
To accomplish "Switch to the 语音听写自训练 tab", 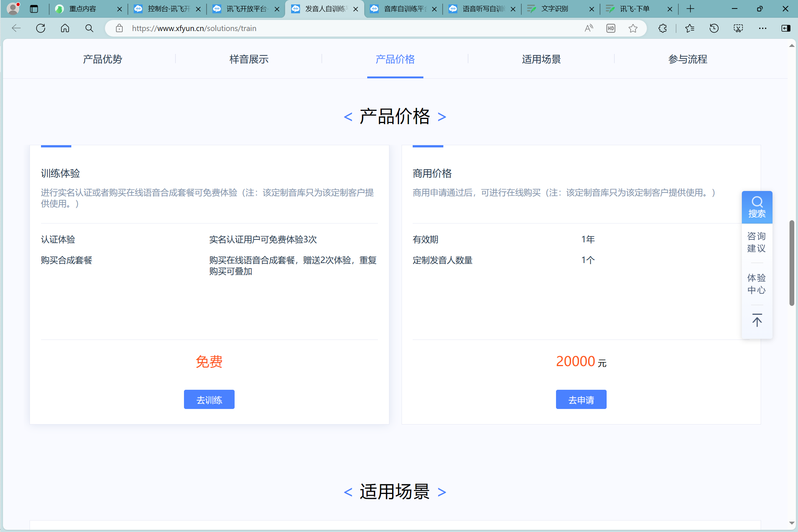I will click(483, 9).
